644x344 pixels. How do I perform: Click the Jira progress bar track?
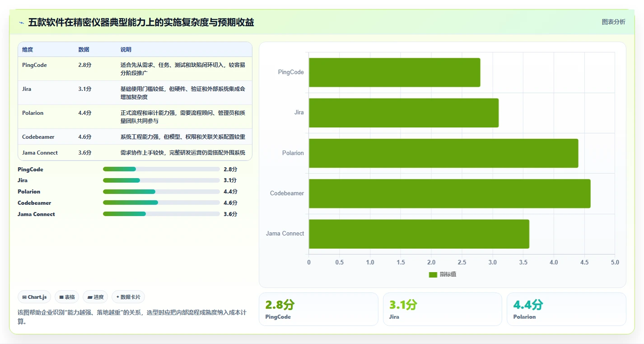(x=161, y=180)
